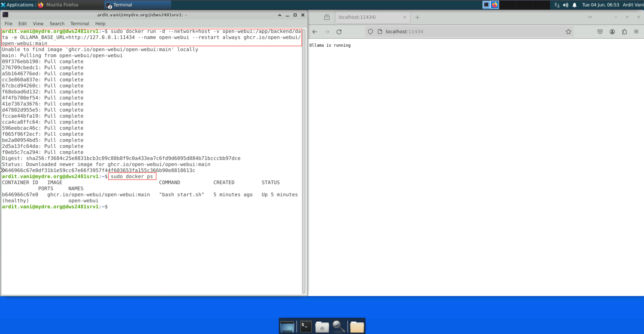Viewport: 644px width, 334px height.
Task: Maximize the terminal window
Action: (x=295, y=15)
